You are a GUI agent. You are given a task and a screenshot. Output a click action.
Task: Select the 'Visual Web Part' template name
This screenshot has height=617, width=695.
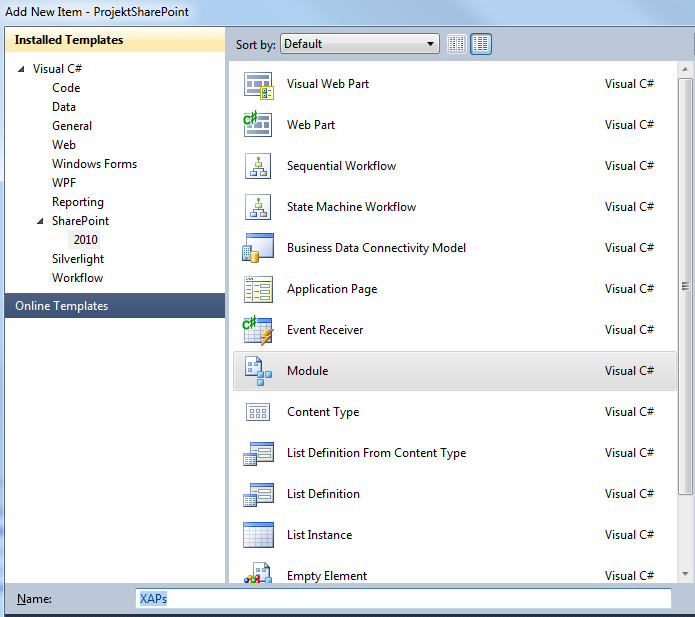pyautogui.click(x=328, y=84)
